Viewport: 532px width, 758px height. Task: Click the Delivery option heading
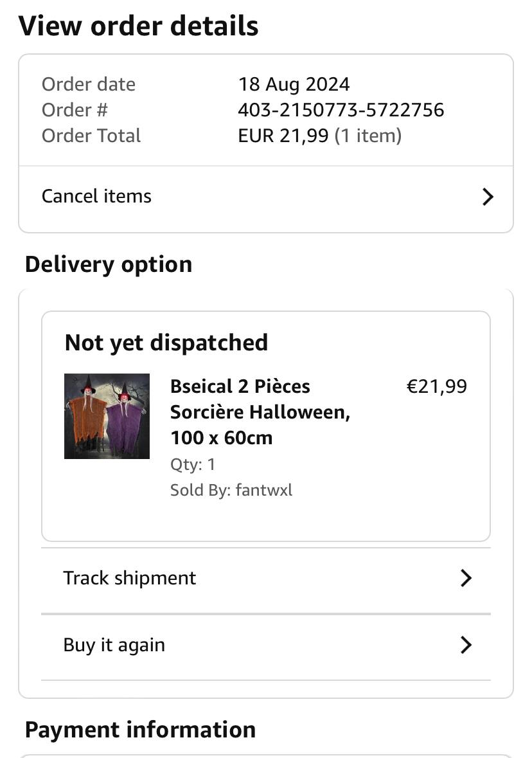[108, 264]
